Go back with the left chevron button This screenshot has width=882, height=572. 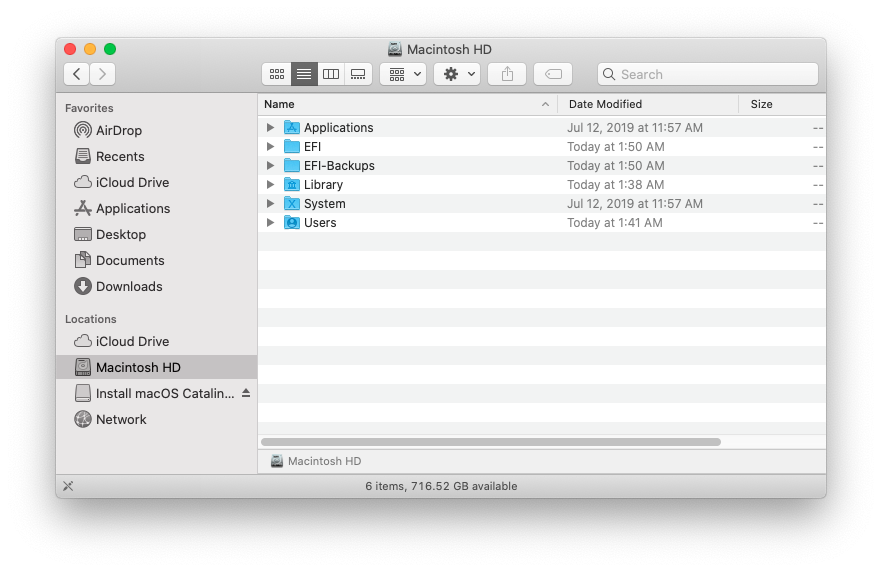(76, 74)
